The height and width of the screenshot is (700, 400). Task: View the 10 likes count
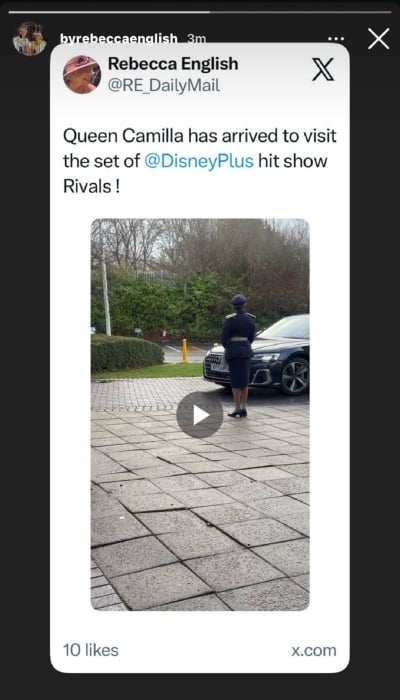pyautogui.click(x=91, y=650)
